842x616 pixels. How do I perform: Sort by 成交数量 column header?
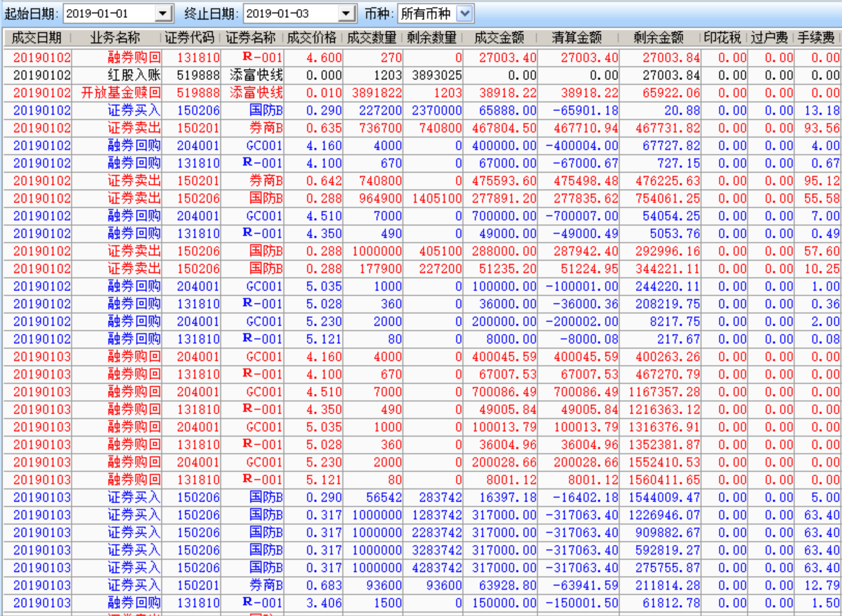373,38
